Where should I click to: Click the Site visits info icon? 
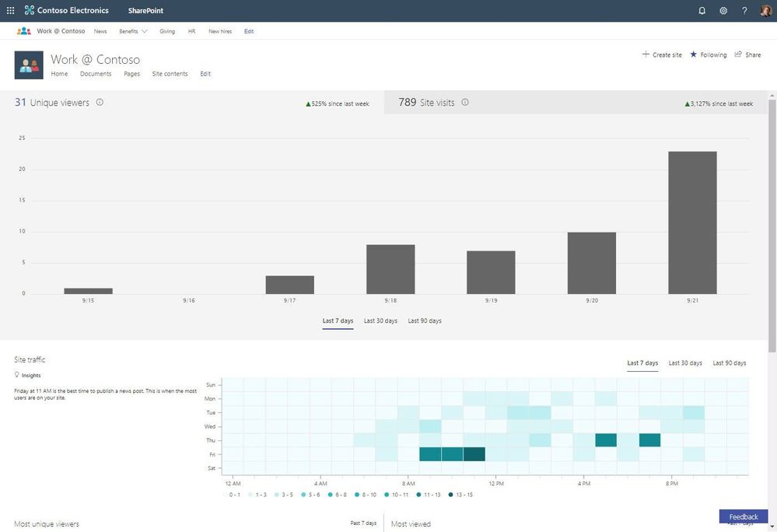(465, 102)
